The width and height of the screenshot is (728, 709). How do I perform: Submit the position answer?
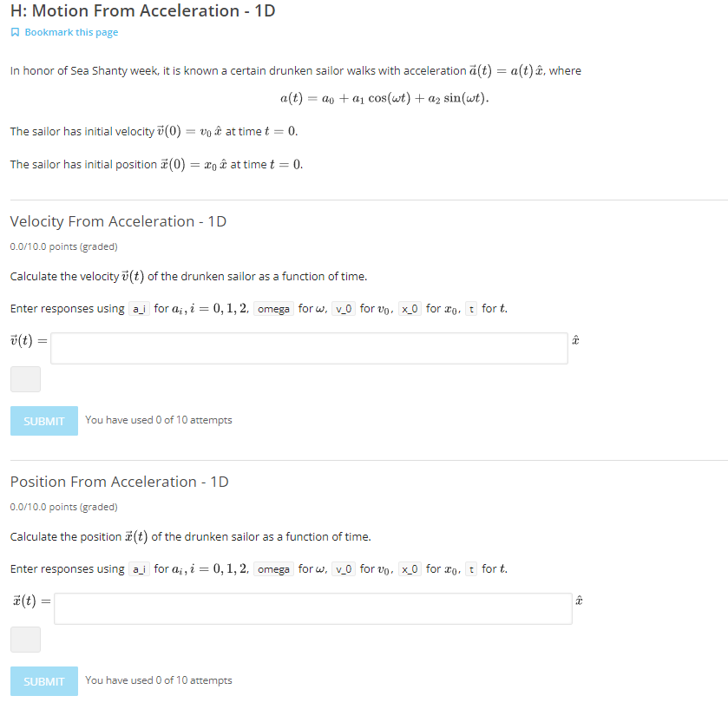(43, 681)
